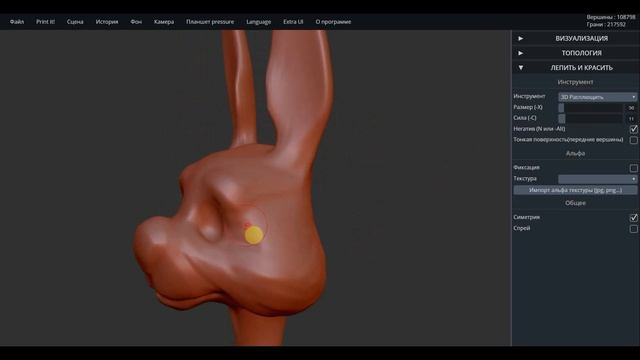Collapse the ЛЕПИТЬ И КРАСИТЬ section
640x360 pixels.
pos(576,68)
